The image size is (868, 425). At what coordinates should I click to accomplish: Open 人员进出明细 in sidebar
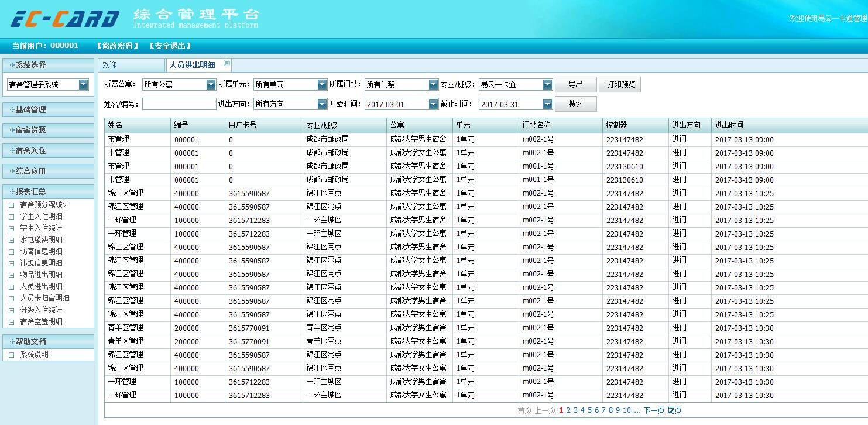[41, 286]
